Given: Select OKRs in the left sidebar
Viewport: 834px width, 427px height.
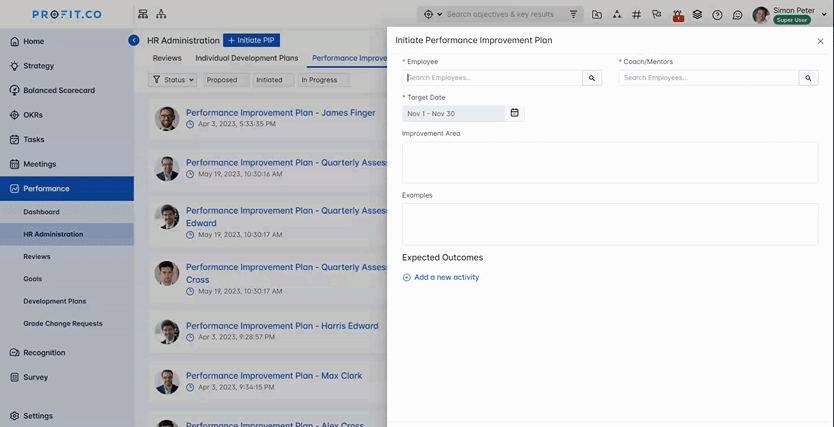Looking at the screenshot, I should (x=33, y=115).
